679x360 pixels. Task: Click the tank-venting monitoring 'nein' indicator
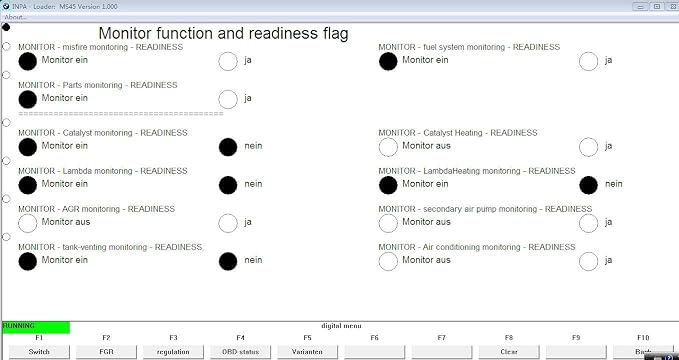pos(228,261)
